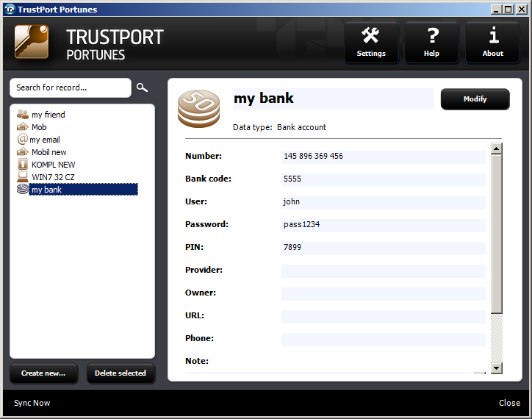Click Delete selected button
The height and width of the screenshot is (419, 532).
point(121,373)
